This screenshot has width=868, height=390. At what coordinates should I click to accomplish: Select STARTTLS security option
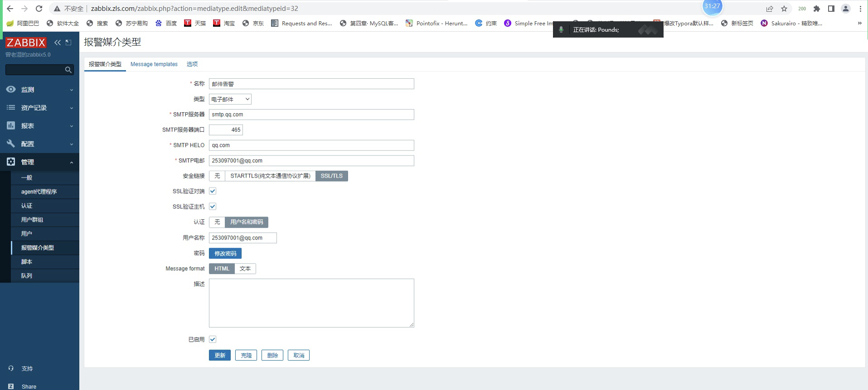click(270, 176)
